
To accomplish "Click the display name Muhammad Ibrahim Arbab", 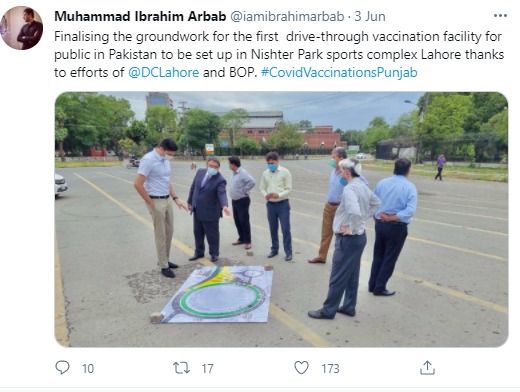I will (140, 16).
